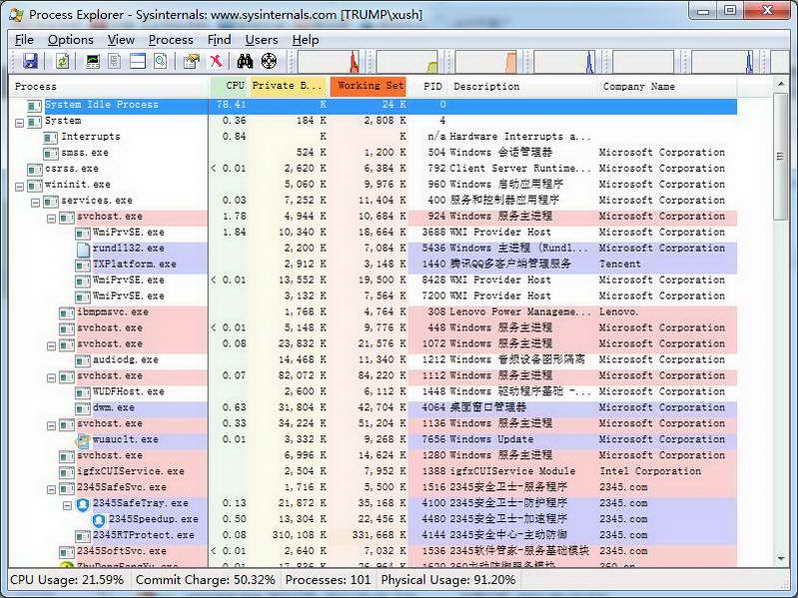
Task: Open the Users menu
Action: pos(261,40)
